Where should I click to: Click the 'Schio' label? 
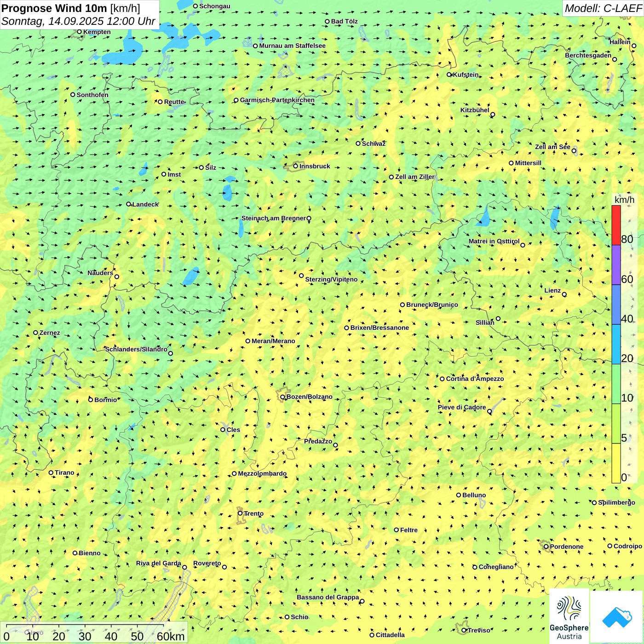pyautogui.click(x=299, y=617)
